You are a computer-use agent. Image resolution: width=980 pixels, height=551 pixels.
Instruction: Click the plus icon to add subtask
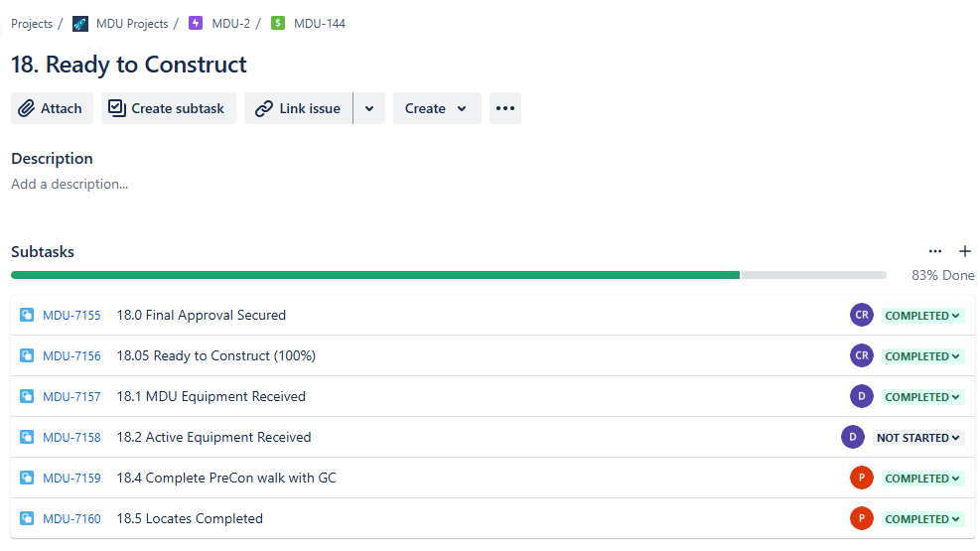click(965, 251)
